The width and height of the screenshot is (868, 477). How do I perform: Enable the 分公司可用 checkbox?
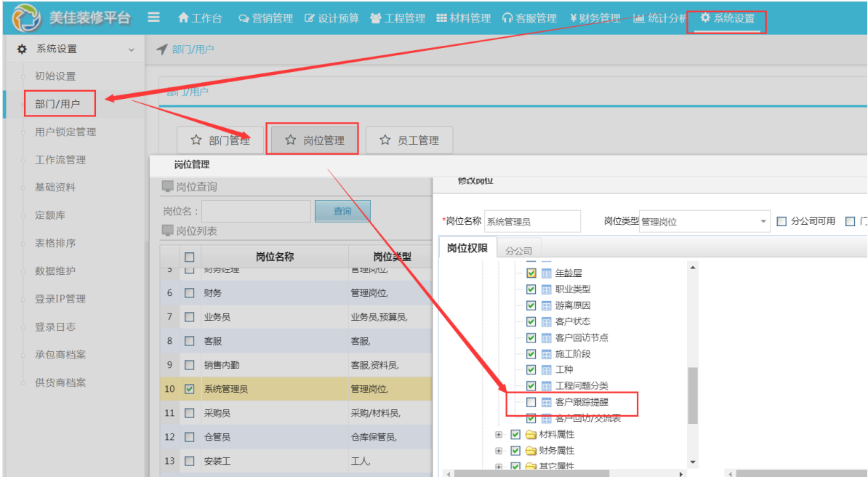pyautogui.click(x=782, y=222)
